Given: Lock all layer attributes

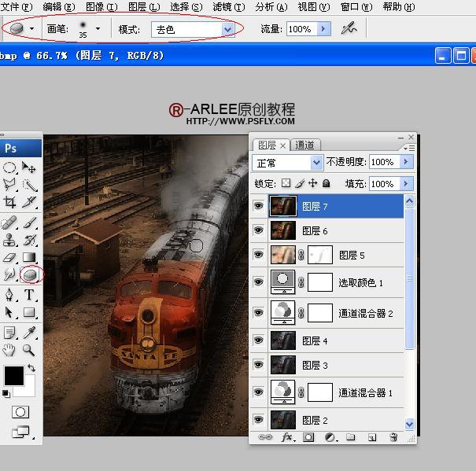Looking at the screenshot, I should pos(326,183).
